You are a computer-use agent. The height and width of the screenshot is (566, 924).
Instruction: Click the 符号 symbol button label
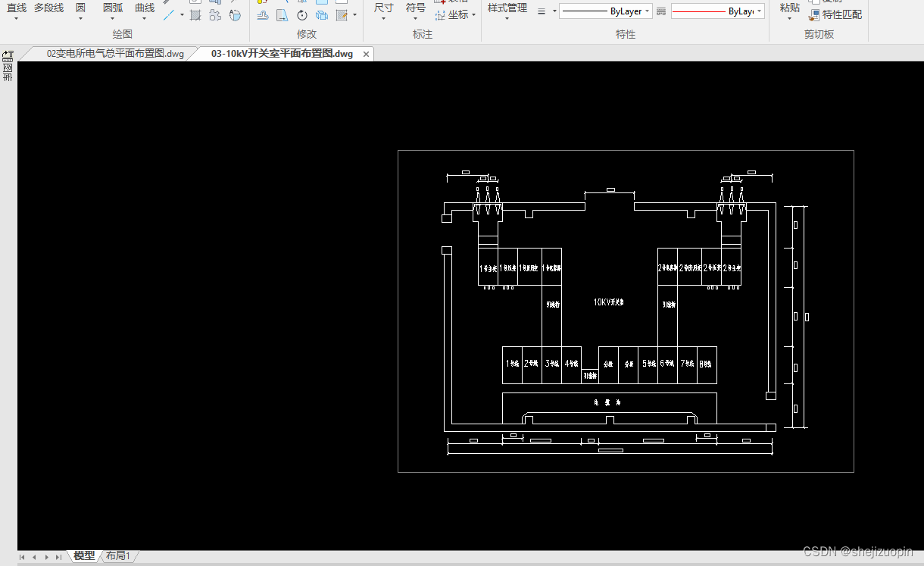tap(415, 8)
